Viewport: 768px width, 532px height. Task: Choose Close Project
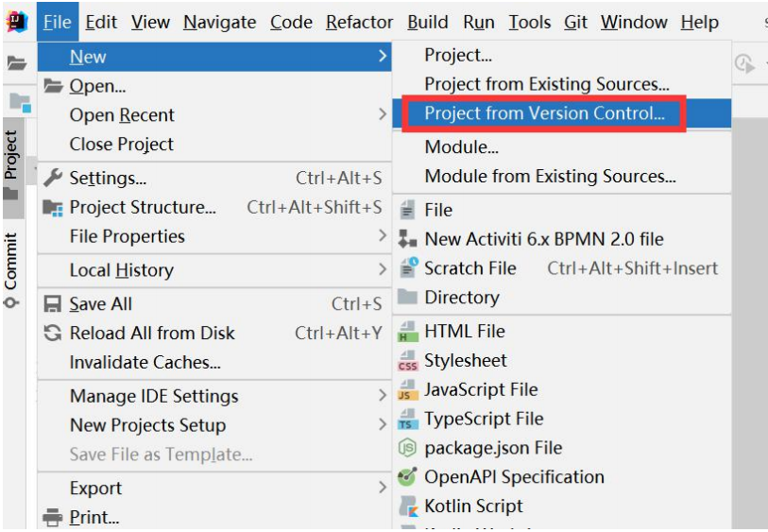pyautogui.click(x=214, y=144)
